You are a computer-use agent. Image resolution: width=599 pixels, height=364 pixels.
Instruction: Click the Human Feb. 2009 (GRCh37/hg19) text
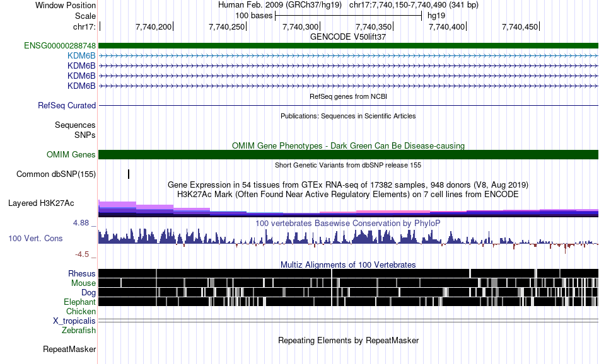280,5
